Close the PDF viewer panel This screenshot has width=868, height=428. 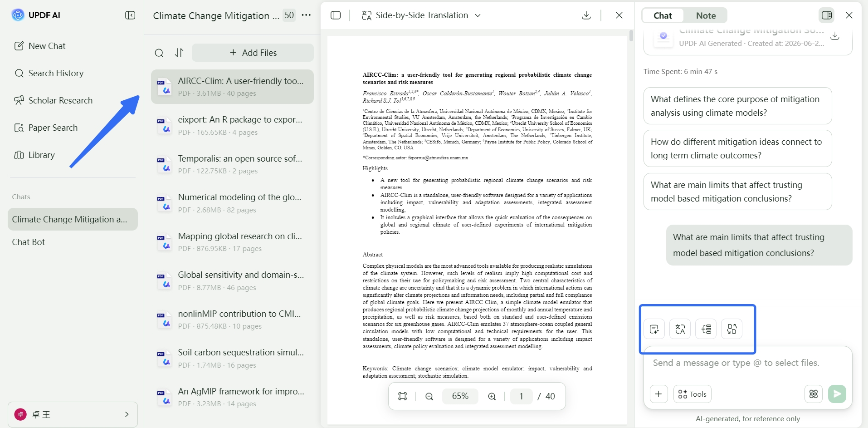coord(619,15)
